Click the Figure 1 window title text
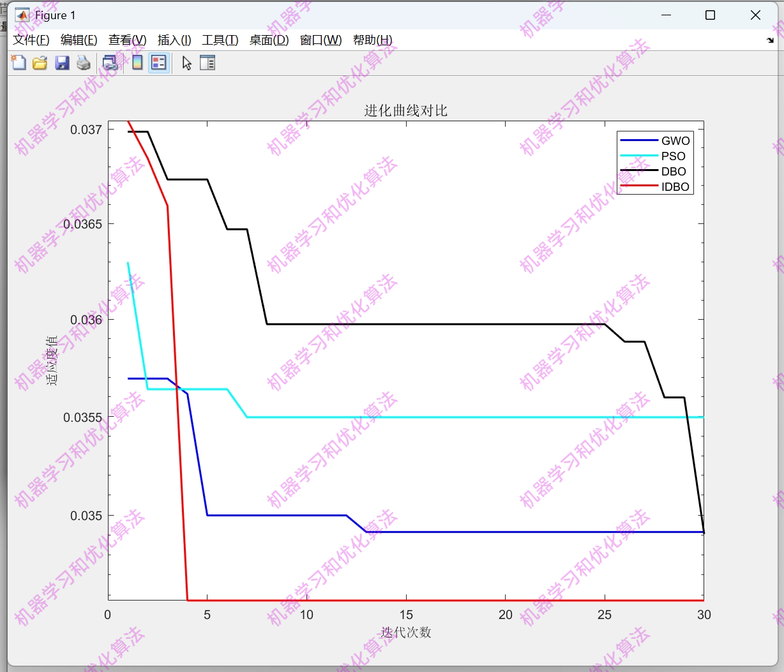784x672 pixels. click(56, 15)
